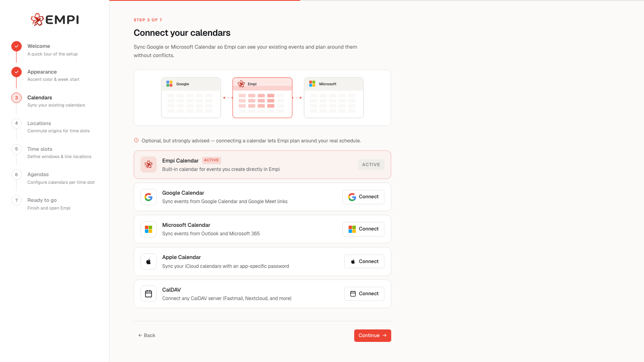
Task: Click the Google Calendar row icon
Action: coord(149,197)
